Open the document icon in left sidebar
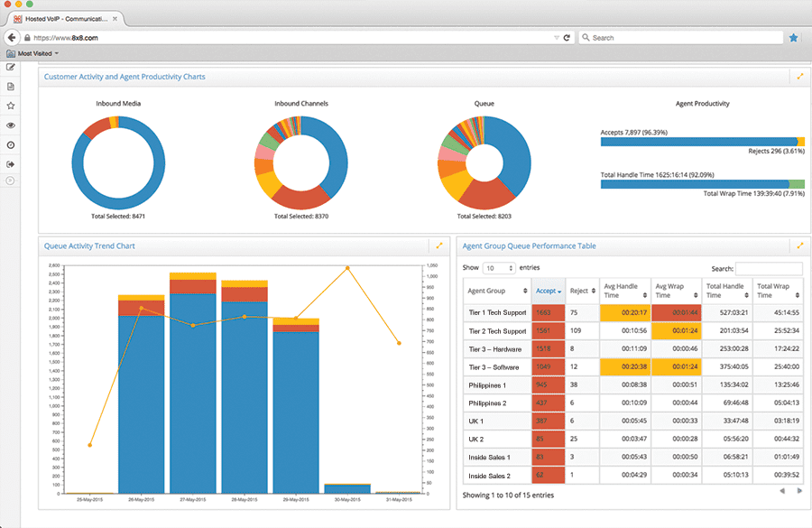Viewport: 812px width, 528px height. 11,87
